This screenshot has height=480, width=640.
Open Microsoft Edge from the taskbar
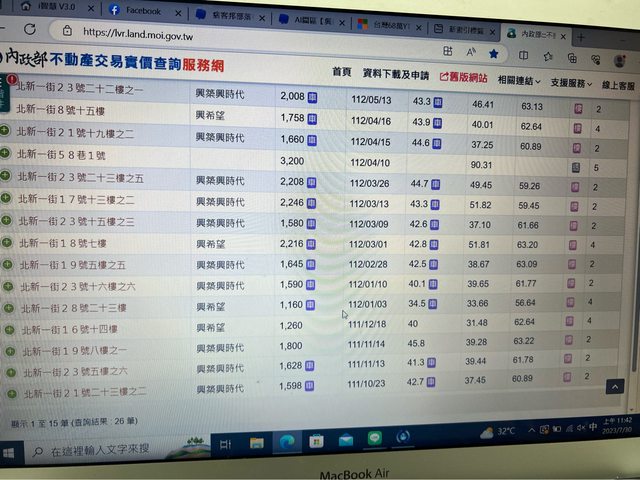(286, 441)
